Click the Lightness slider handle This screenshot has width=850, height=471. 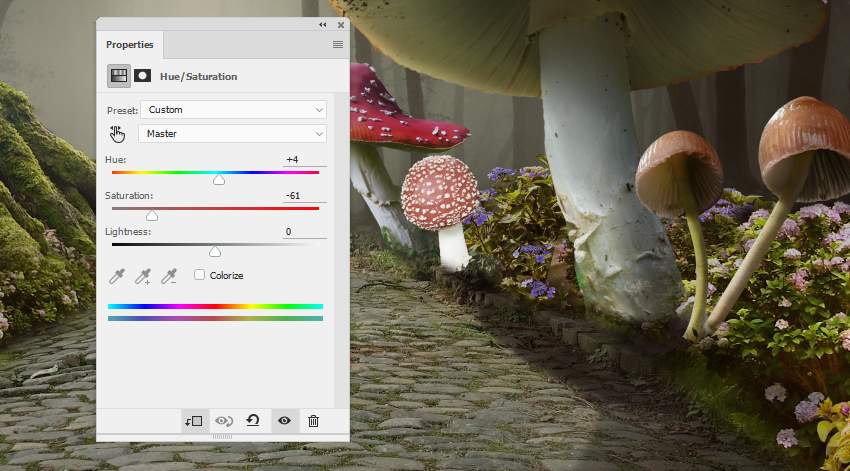click(215, 251)
